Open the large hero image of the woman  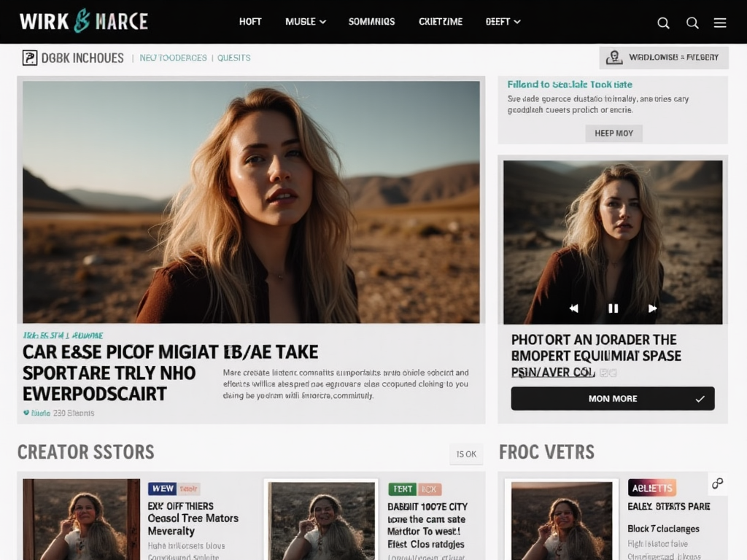251,202
